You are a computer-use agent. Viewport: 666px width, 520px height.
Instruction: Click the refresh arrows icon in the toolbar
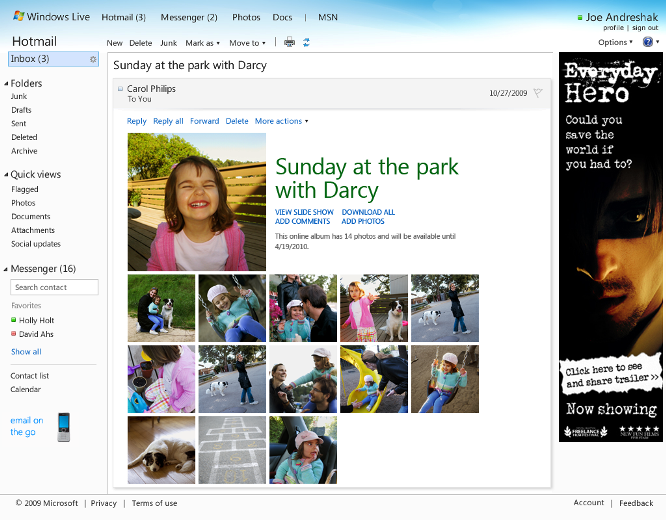point(306,43)
